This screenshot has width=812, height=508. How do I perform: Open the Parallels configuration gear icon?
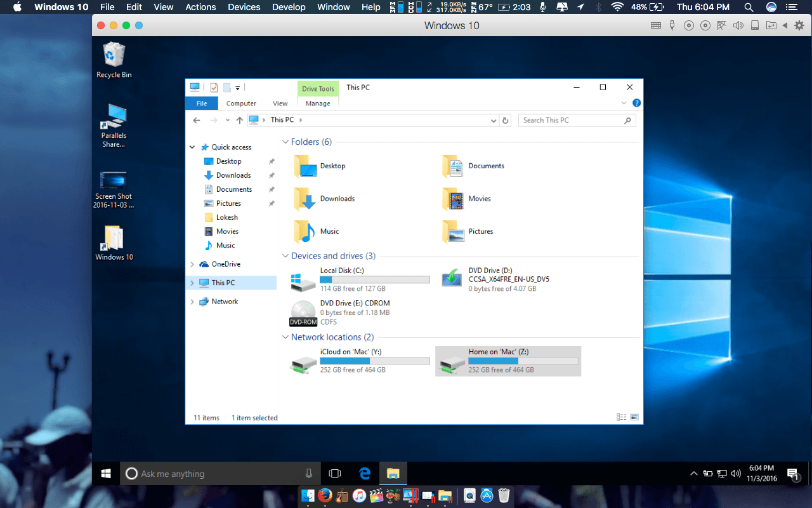[799, 25]
